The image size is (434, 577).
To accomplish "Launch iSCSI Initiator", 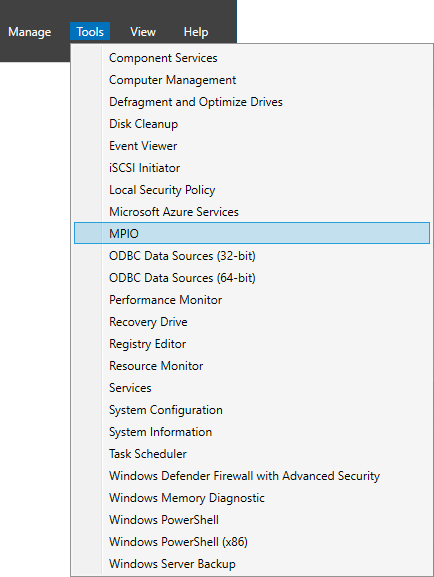I will pos(252,168).
